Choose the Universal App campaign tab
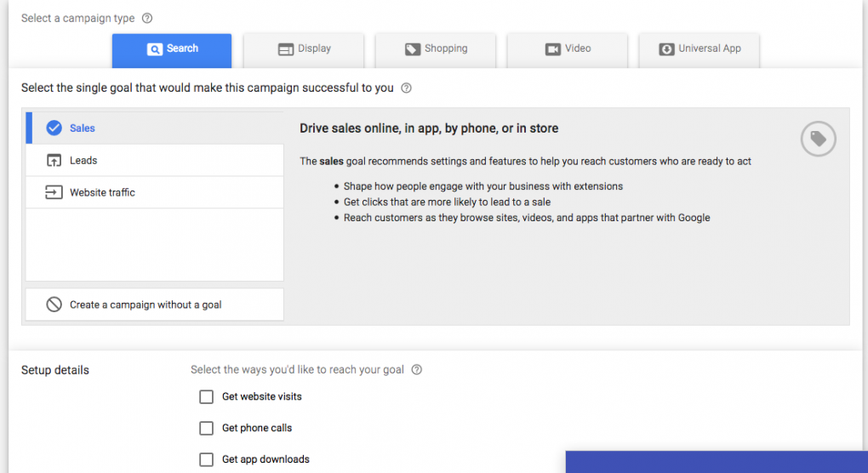The image size is (868, 473). tap(699, 49)
